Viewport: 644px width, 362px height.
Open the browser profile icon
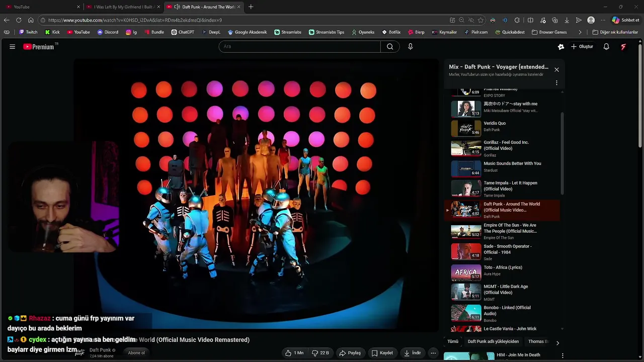591,20
